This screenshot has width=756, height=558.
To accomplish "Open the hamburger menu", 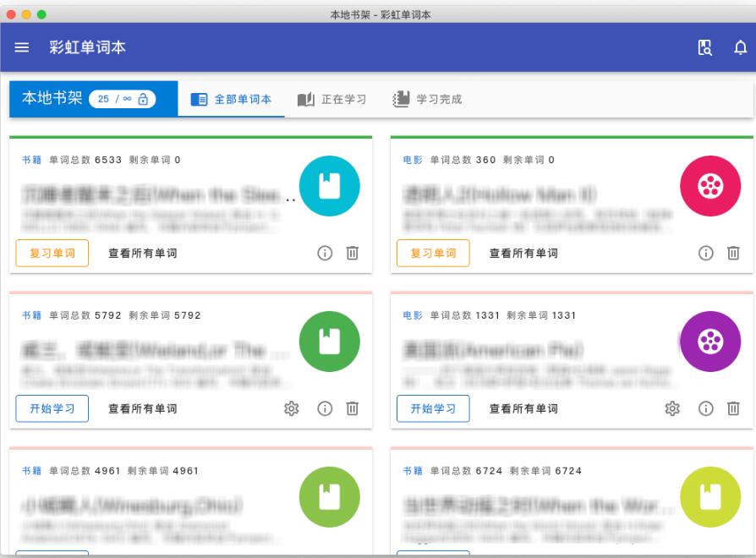I will tap(22, 47).
